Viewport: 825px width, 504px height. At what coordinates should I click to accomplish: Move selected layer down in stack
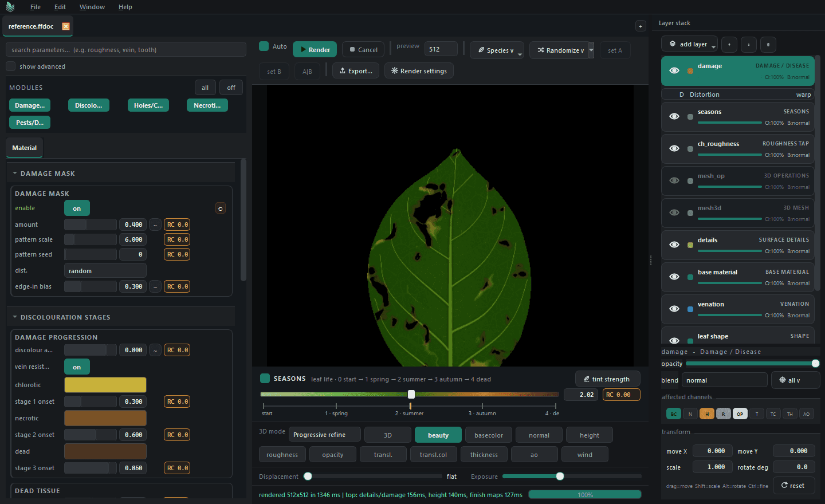coord(749,44)
